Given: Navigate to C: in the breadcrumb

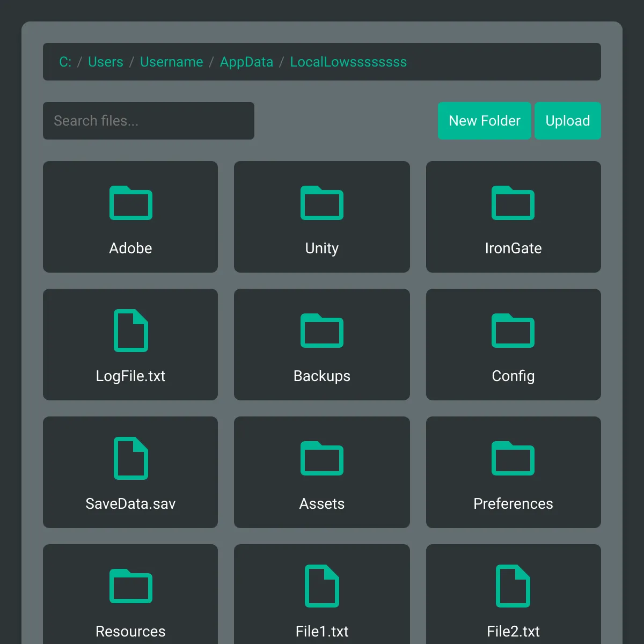Looking at the screenshot, I should click(x=65, y=62).
